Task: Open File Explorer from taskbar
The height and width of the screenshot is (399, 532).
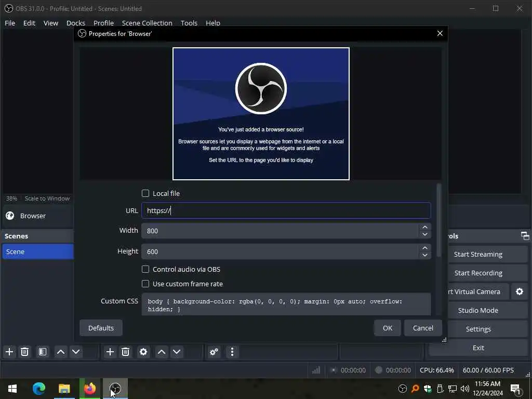Action: click(x=64, y=389)
